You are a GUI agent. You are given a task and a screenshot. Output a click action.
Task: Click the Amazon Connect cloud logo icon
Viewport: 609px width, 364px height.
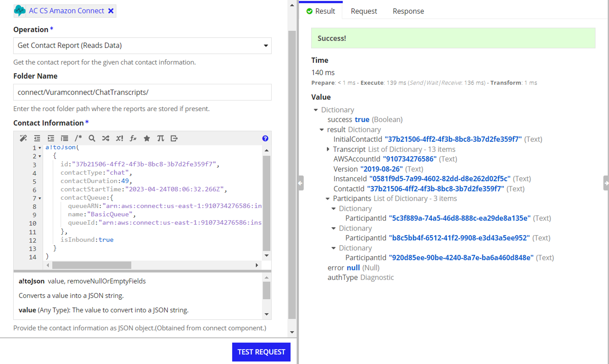20,11
